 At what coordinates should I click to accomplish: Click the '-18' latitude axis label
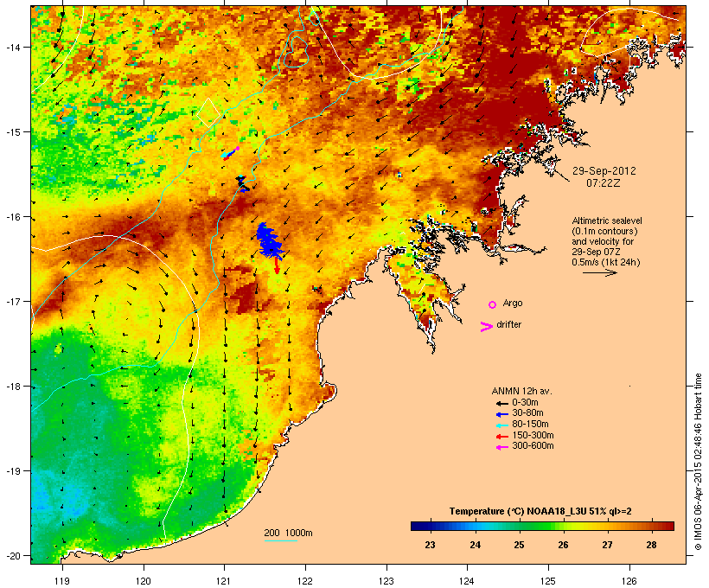click(x=12, y=387)
